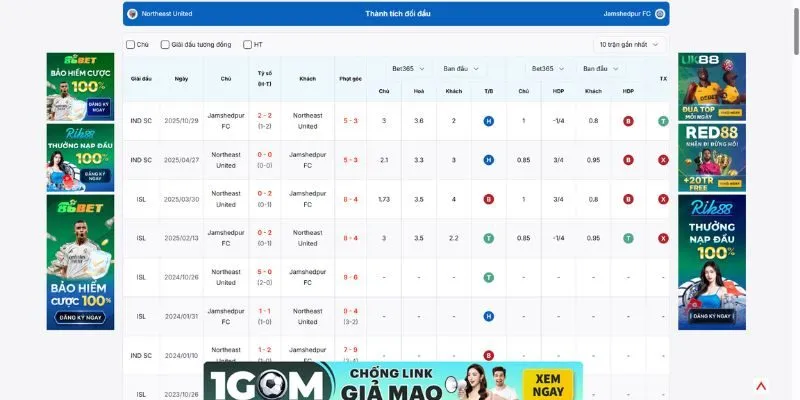Image resolution: width=800 pixels, height=400 pixels.
Task: Click red B handicap badge in 2025/10/29 row
Action: point(628,121)
